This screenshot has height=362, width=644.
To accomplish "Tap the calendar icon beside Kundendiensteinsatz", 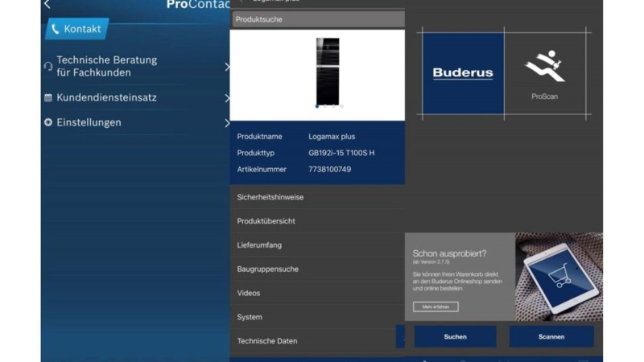I will click(x=48, y=97).
